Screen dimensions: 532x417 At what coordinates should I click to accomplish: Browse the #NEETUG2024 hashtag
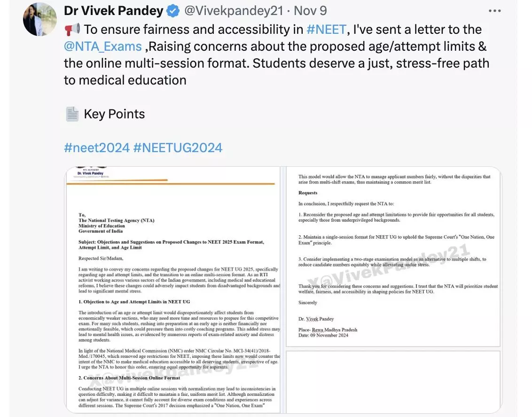pos(178,148)
